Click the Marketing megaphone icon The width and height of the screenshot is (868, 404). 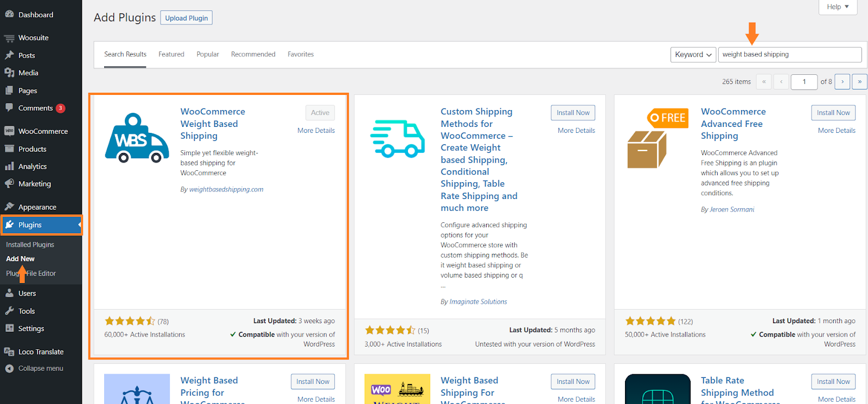coord(9,184)
